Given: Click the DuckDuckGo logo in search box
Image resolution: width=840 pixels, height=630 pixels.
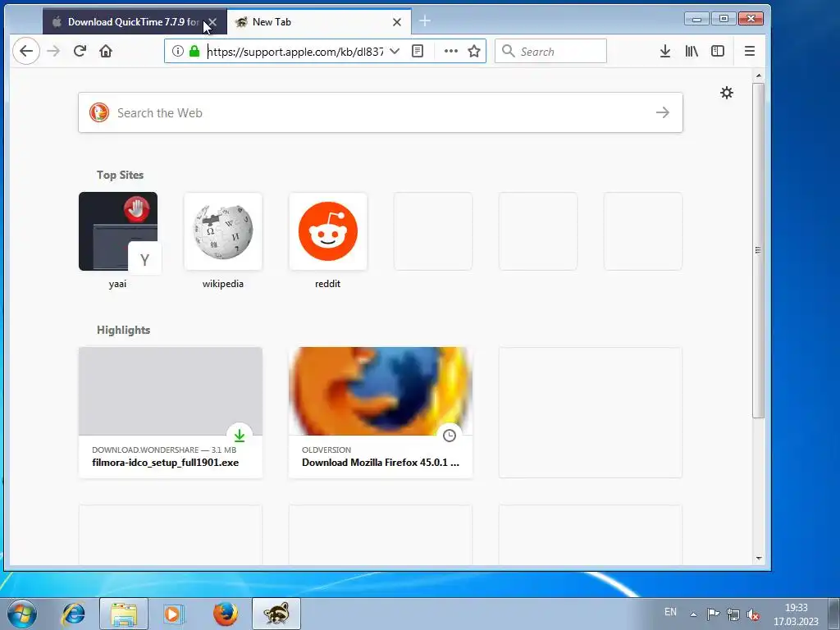Looking at the screenshot, I should (x=99, y=112).
